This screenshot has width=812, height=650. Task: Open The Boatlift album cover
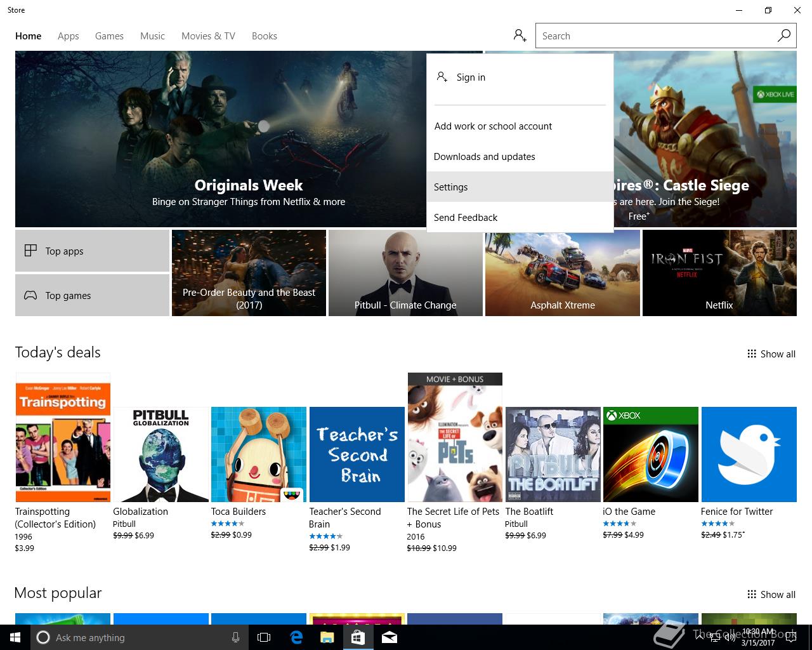tap(553, 454)
